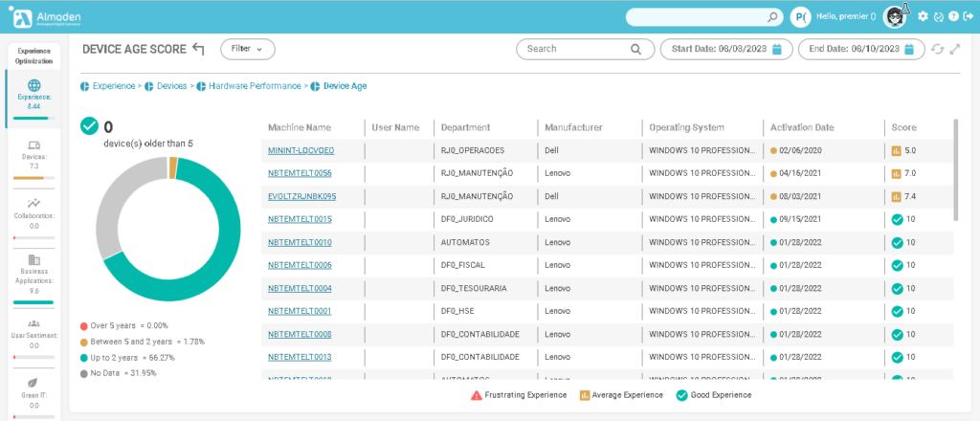980x421 pixels.
Task: Open the settings gear in the header
Action: (923, 16)
